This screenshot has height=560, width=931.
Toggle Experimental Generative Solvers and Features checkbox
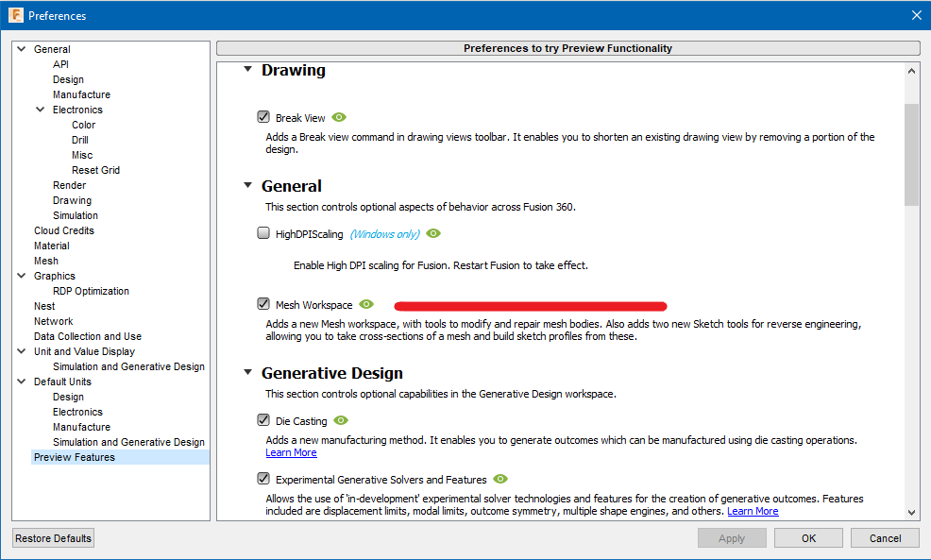(263, 478)
